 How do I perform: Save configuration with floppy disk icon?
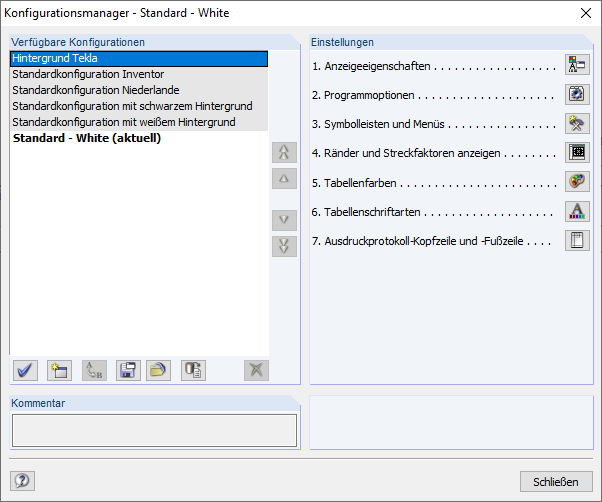[128, 370]
